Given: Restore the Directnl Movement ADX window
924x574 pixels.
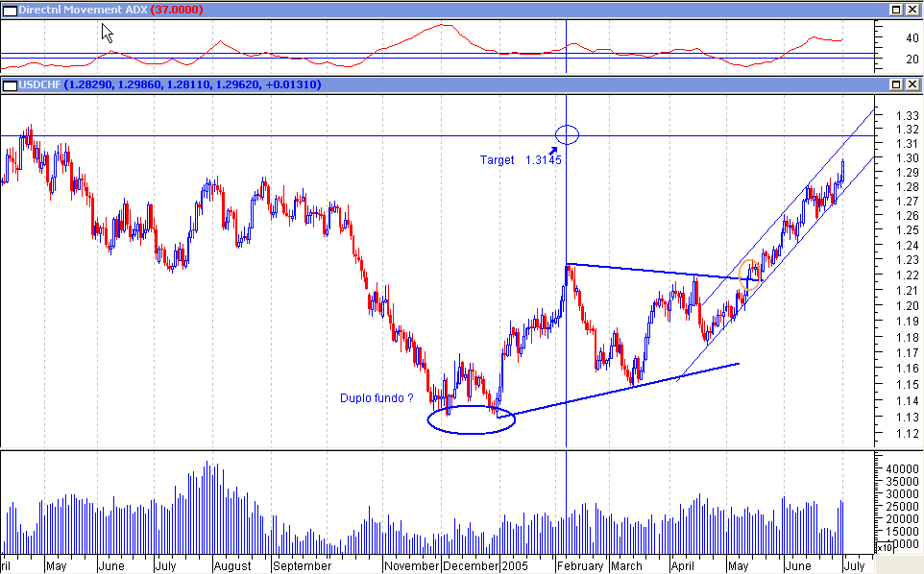Looking at the screenshot, I should tap(895, 11).
